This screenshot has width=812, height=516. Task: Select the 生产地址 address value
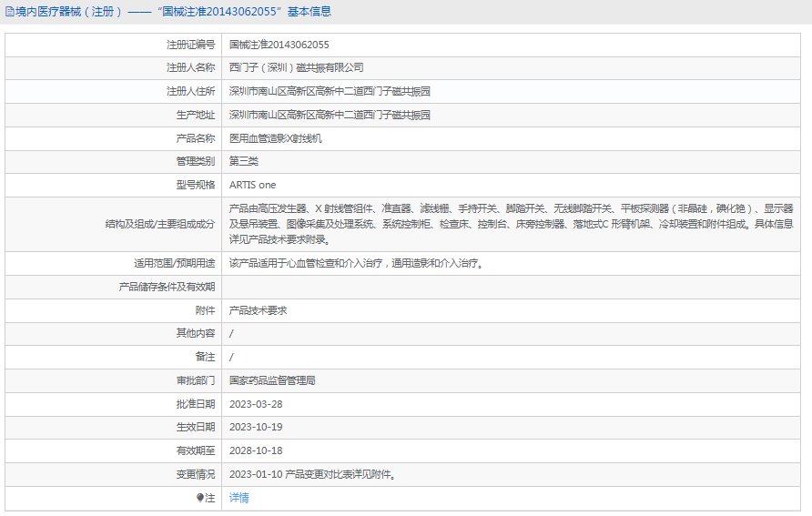pos(330,115)
